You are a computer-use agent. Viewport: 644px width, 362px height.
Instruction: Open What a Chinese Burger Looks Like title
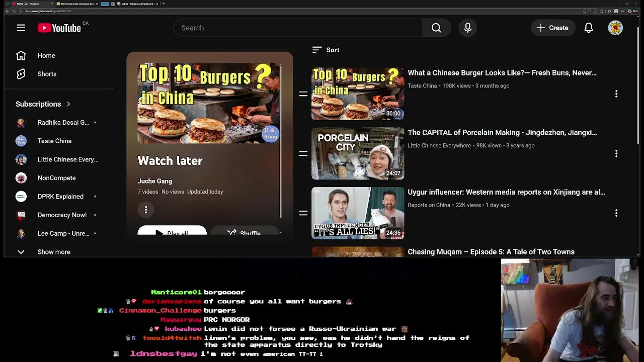coord(502,73)
